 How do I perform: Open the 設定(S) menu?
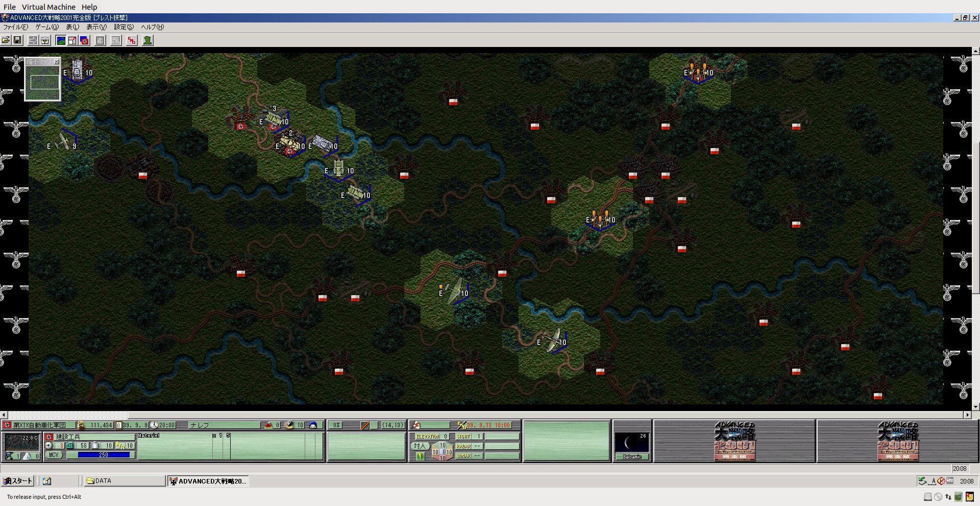[124, 27]
